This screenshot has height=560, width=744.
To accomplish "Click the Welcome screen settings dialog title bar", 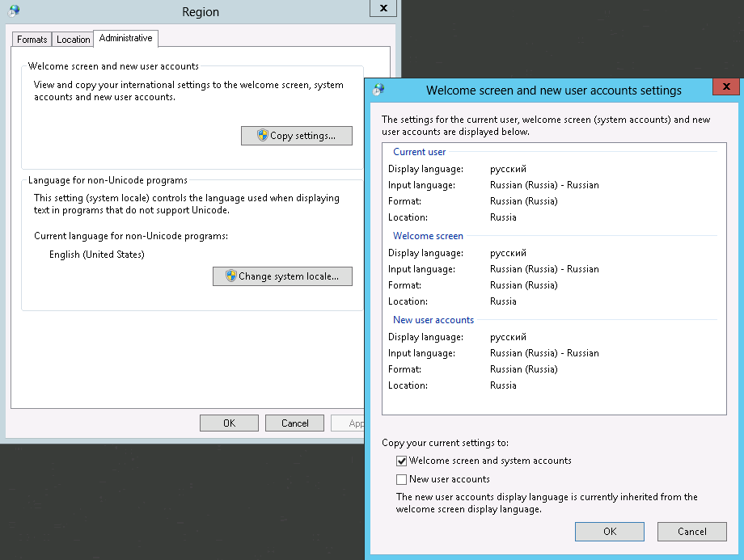I will click(x=553, y=91).
